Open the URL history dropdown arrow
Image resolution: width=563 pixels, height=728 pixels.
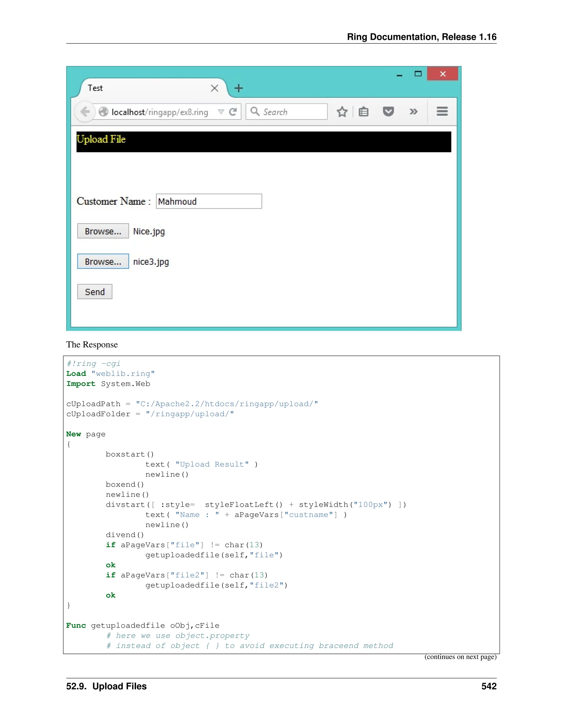click(220, 112)
